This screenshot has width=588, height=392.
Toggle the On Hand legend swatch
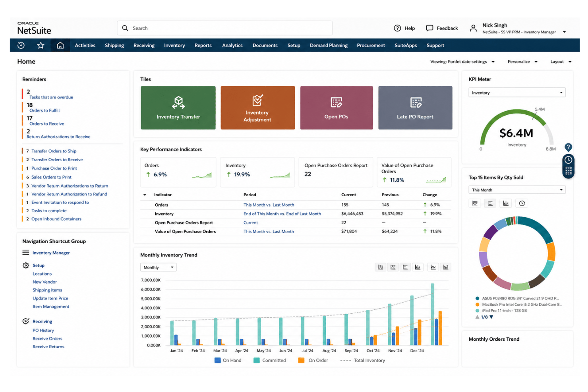(x=217, y=360)
